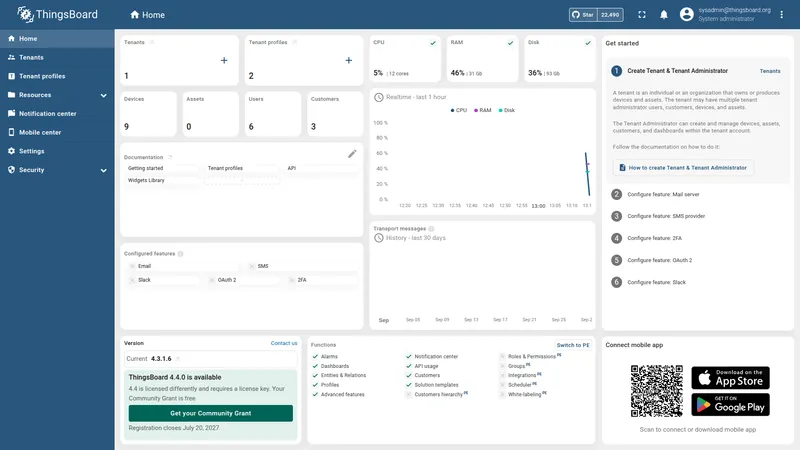
Task: Toggle RAM series in chart legend
Action: click(x=483, y=110)
